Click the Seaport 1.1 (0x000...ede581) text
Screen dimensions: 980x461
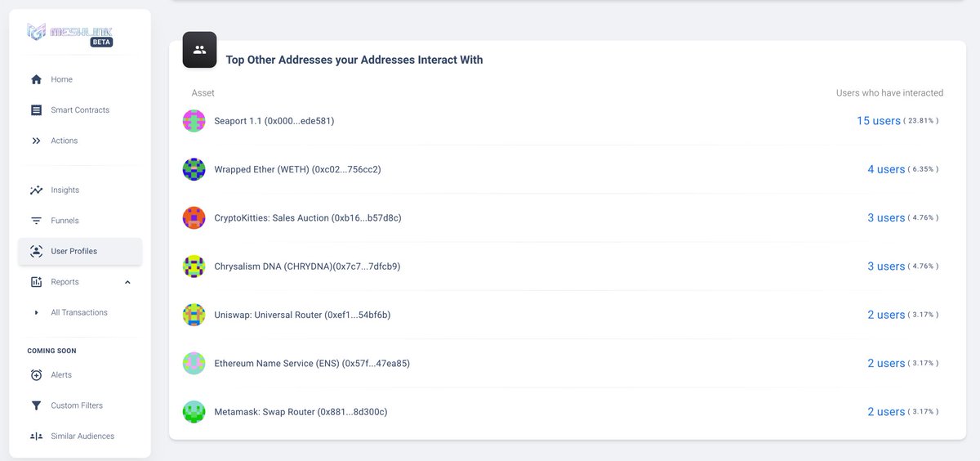[274, 121]
